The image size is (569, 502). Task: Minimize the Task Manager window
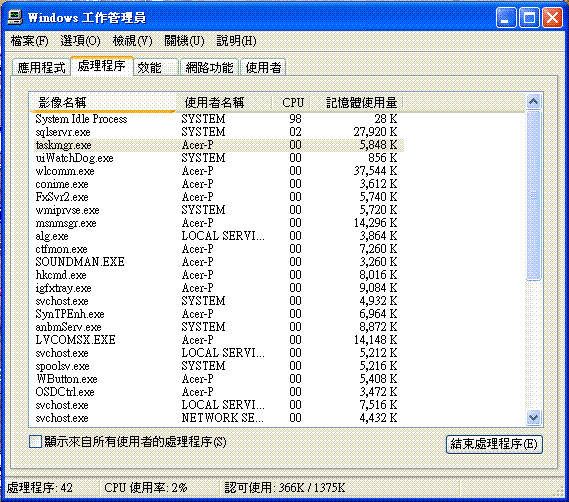coord(505,17)
